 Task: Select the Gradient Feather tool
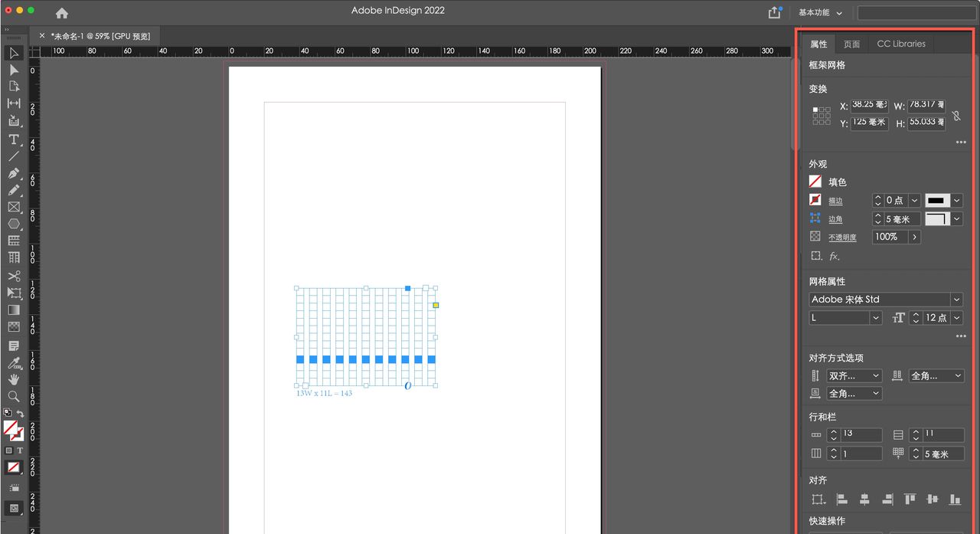pyautogui.click(x=14, y=326)
